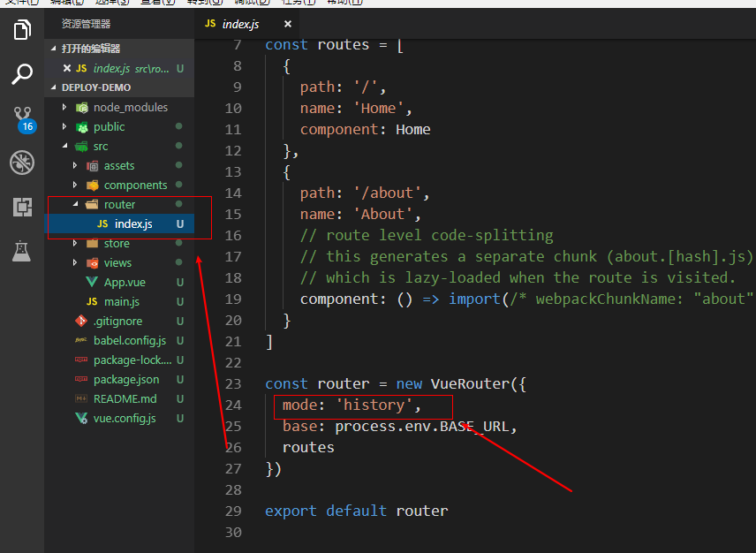The height and width of the screenshot is (553, 756).
Task: Close the index.js editor tab
Action: coord(288,24)
